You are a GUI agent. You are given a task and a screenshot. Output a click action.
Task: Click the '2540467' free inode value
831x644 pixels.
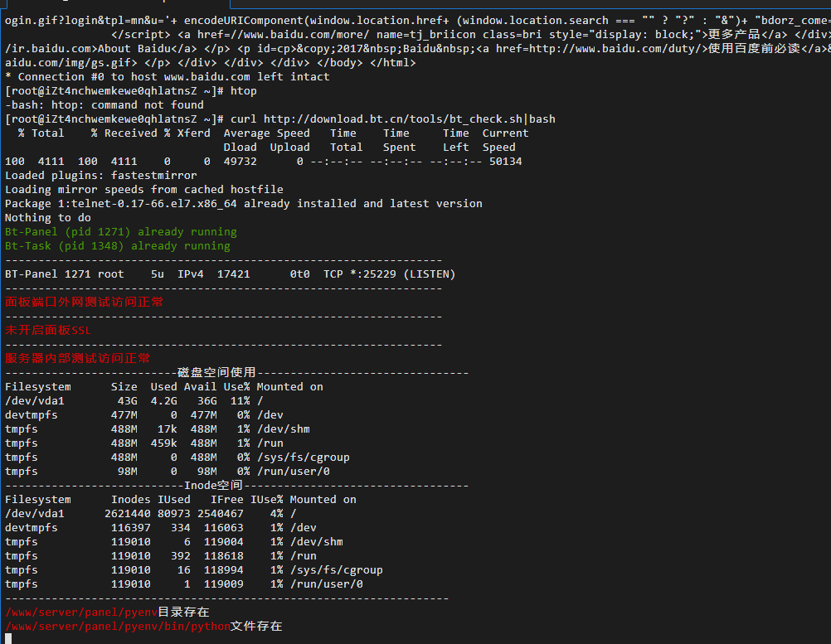coord(221,514)
